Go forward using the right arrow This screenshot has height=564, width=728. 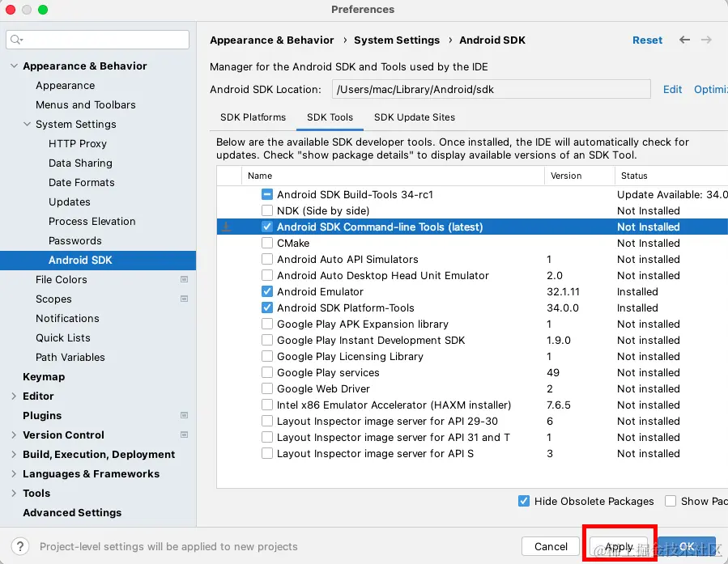pos(707,40)
